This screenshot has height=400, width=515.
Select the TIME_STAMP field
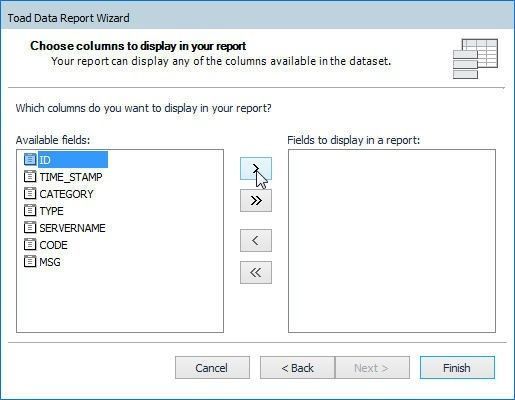(71, 177)
